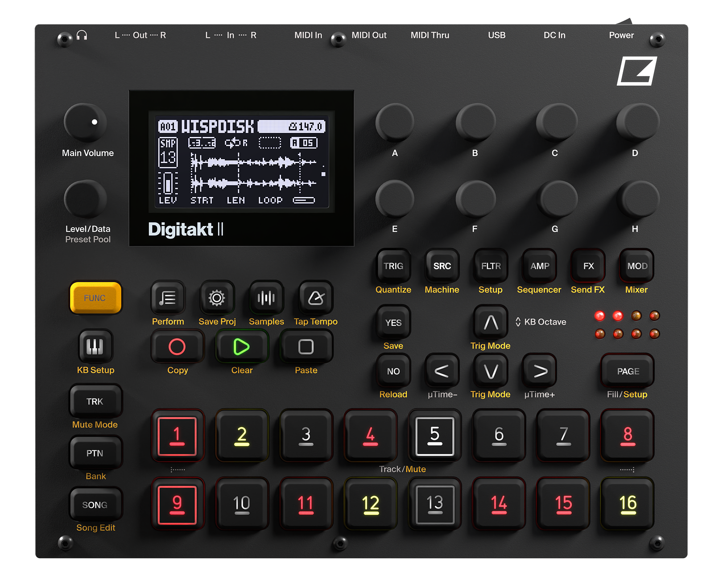Click data entry knob H
This screenshot has height=588, width=719.
[x=637, y=199]
